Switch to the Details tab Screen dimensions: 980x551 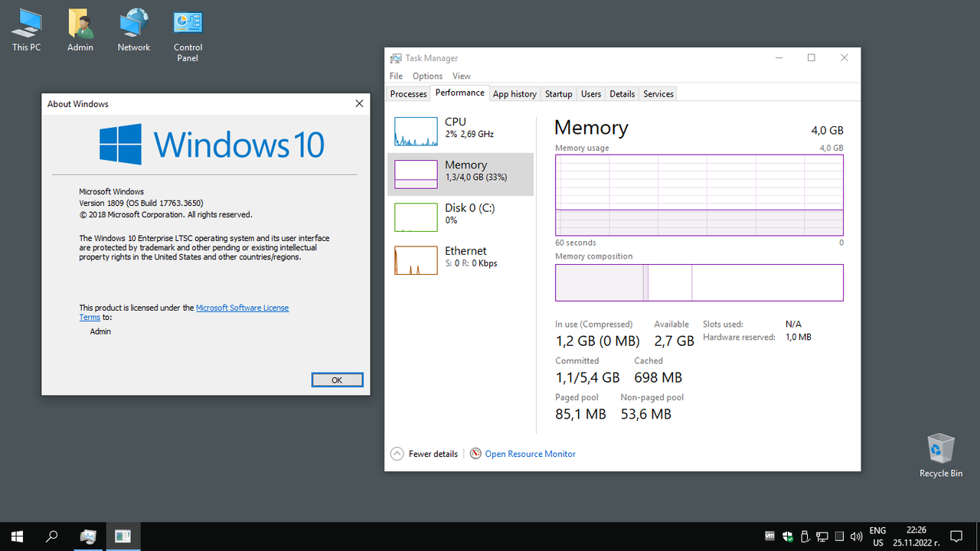pyautogui.click(x=622, y=94)
